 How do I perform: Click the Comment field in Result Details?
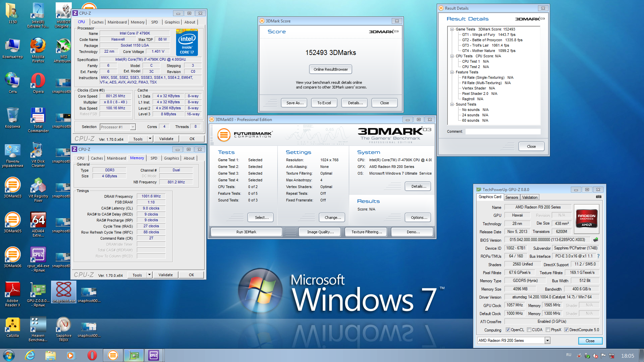tap(503, 131)
